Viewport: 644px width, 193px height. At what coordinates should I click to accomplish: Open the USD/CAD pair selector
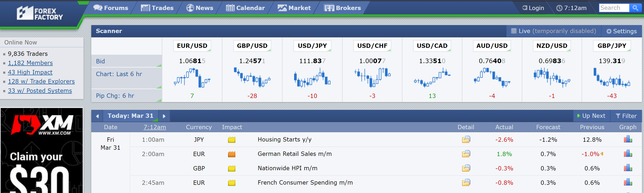click(432, 46)
